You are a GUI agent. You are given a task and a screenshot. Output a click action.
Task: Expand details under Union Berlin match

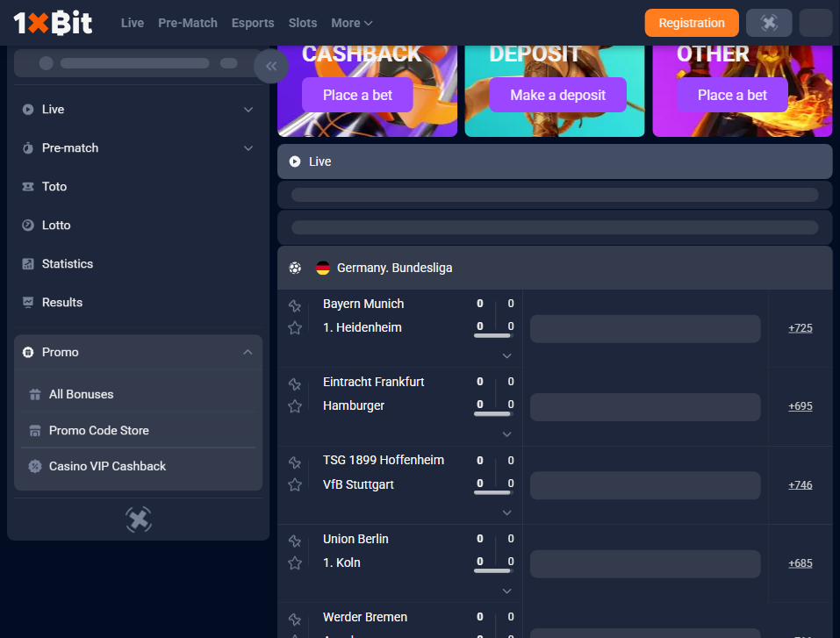pyautogui.click(x=506, y=591)
